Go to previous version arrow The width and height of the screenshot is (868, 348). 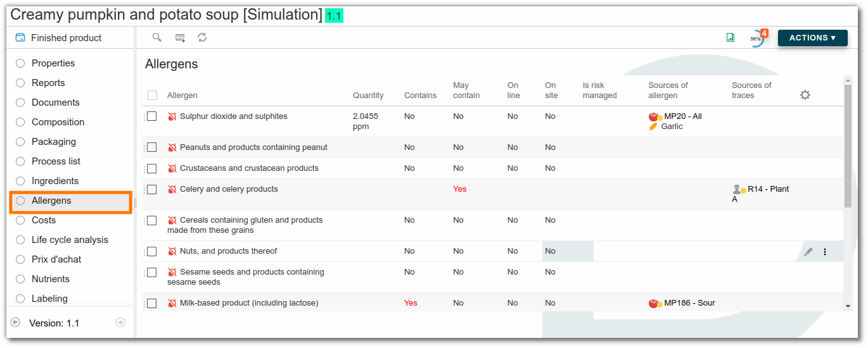tap(16, 323)
